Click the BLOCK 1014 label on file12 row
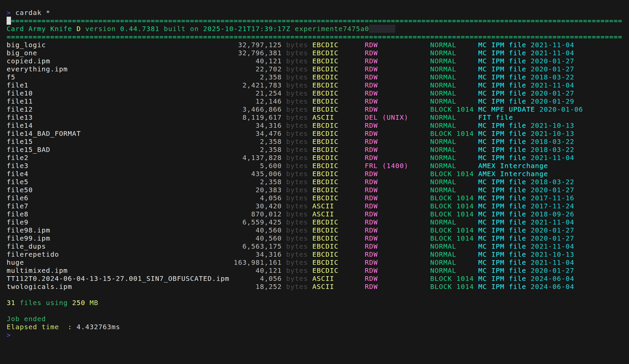 pos(452,110)
